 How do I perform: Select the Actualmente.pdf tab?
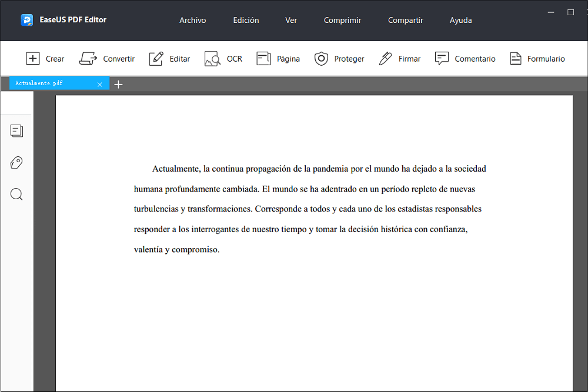pyautogui.click(x=59, y=83)
